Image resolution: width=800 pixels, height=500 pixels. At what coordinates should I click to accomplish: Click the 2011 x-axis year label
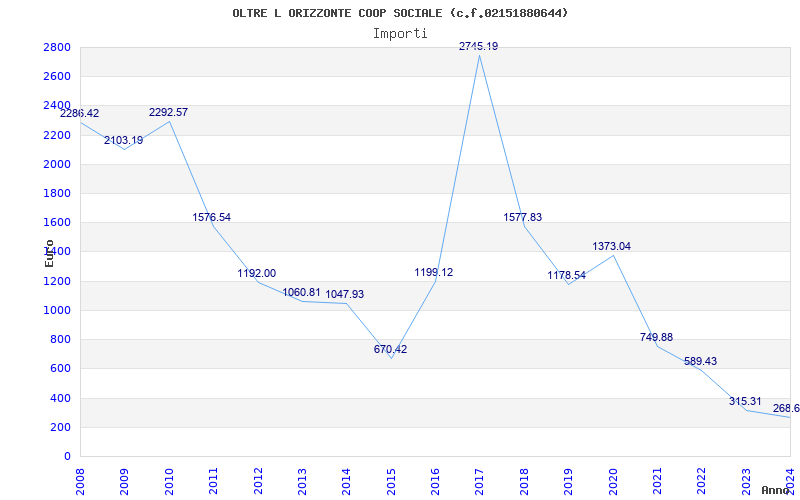pyautogui.click(x=213, y=481)
